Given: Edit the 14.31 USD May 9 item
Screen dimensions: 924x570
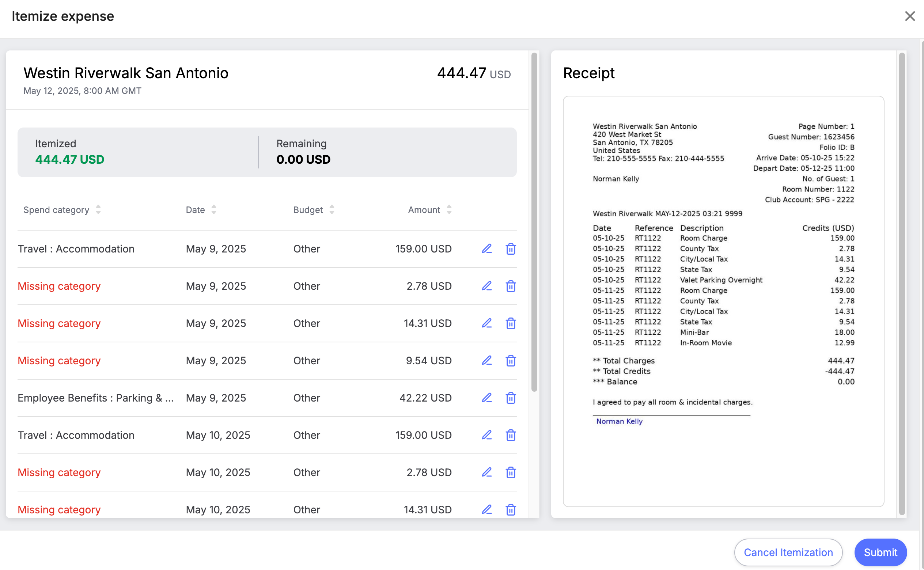Looking at the screenshot, I should tap(487, 323).
